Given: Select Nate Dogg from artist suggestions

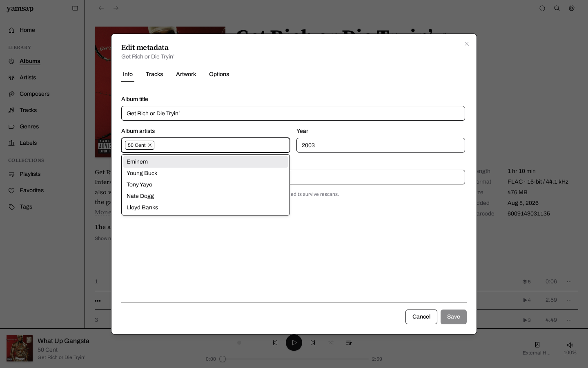Looking at the screenshot, I should pos(205,196).
